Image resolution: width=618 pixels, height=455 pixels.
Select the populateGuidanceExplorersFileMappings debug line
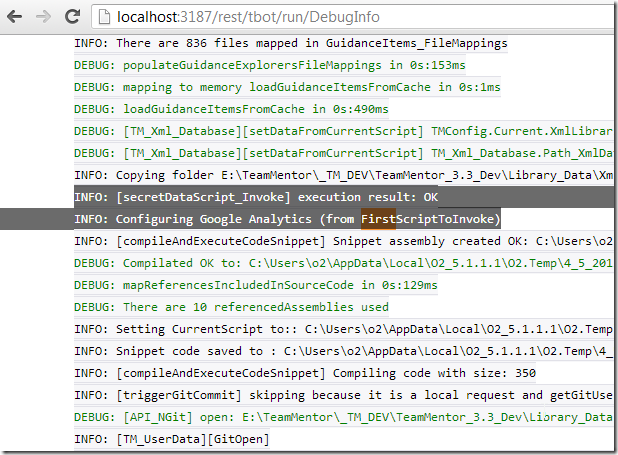(269, 65)
